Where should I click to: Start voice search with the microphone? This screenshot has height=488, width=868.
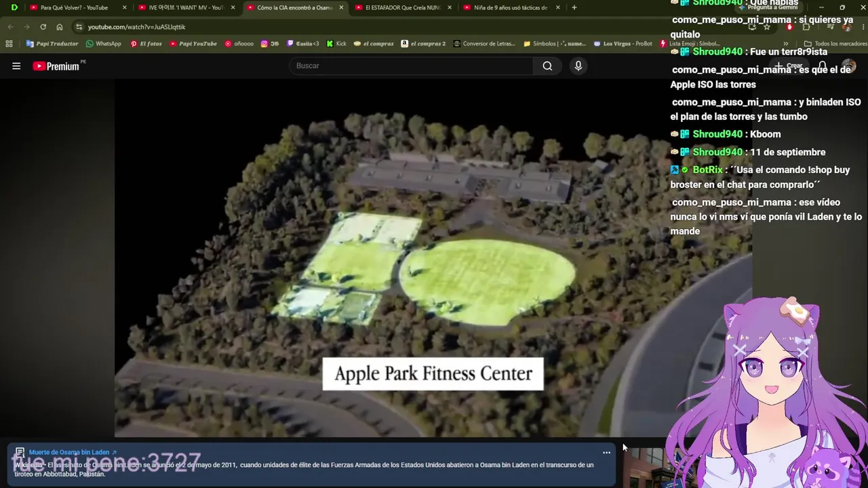[578, 66]
